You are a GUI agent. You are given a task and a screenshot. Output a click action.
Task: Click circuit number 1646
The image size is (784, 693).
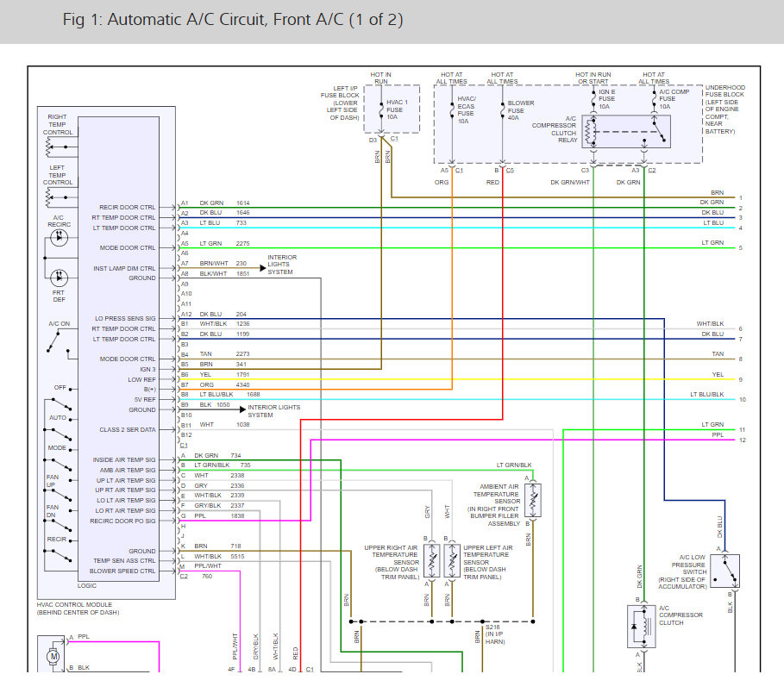point(243,213)
